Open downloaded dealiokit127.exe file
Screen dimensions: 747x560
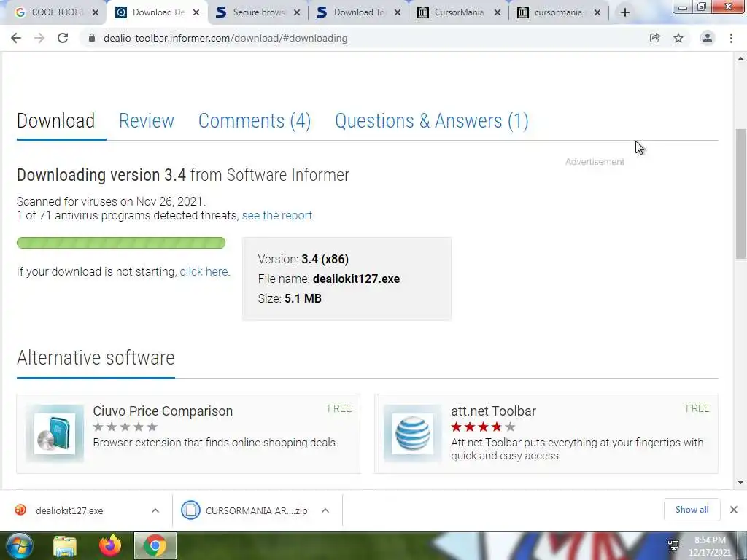[69, 510]
